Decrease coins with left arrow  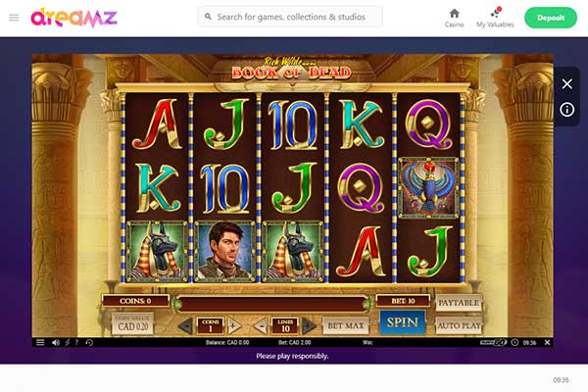[186, 325]
